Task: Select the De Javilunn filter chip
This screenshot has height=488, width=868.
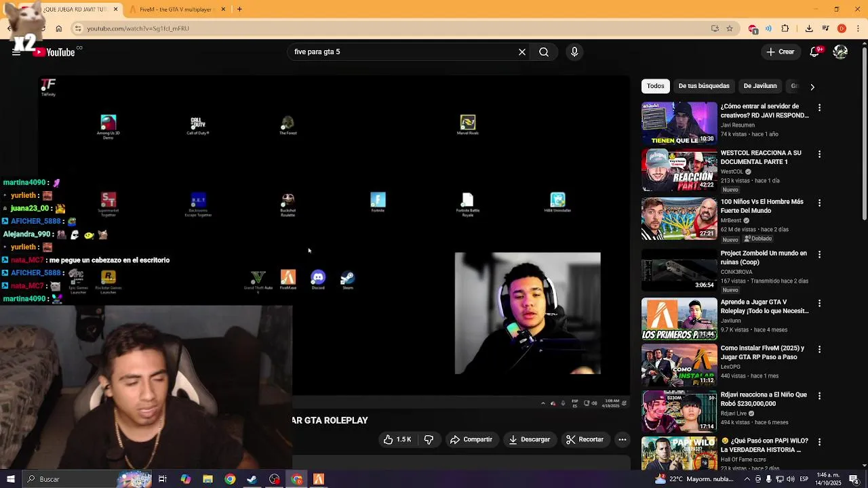Action: click(760, 86)
